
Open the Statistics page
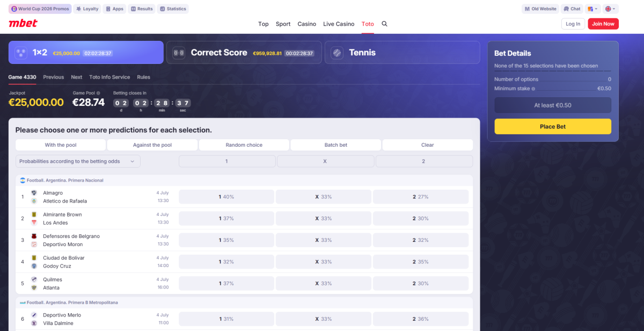tap(173, 9)
